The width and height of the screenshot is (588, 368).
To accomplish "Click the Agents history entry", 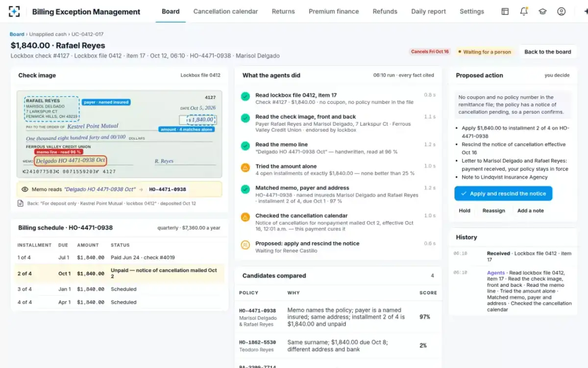I will click(514, 291).
